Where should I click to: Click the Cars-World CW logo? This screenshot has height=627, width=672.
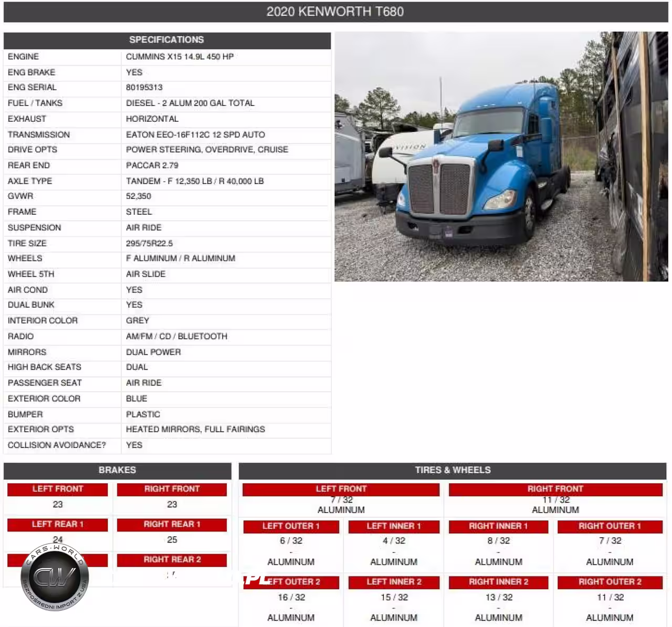(x=55, y=578)
